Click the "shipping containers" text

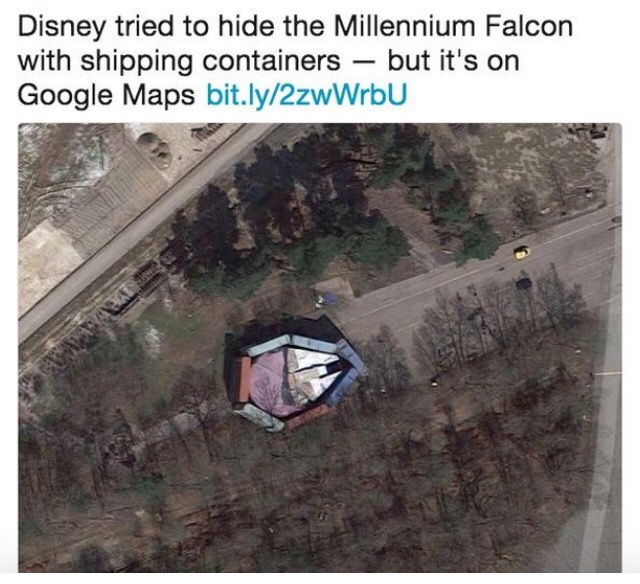tap(210, 62)
